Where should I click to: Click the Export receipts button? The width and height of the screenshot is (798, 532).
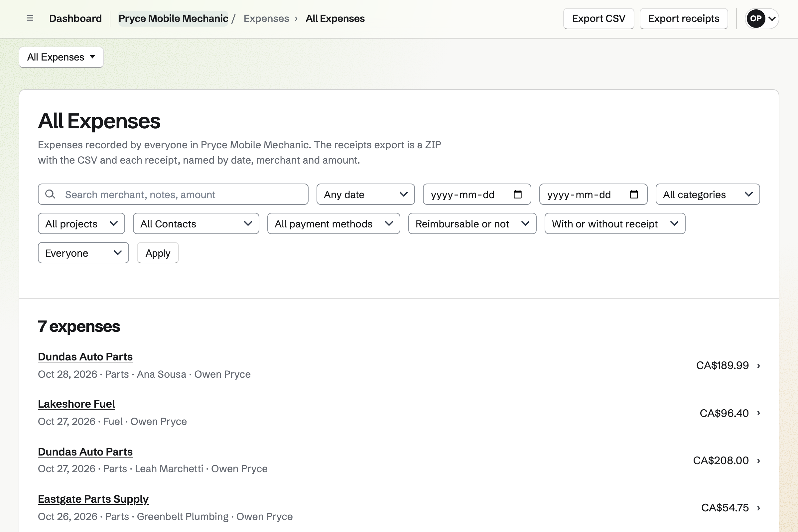684,19
